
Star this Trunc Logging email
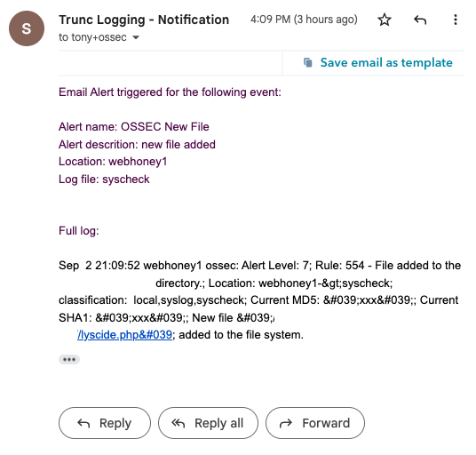(385, 20)
